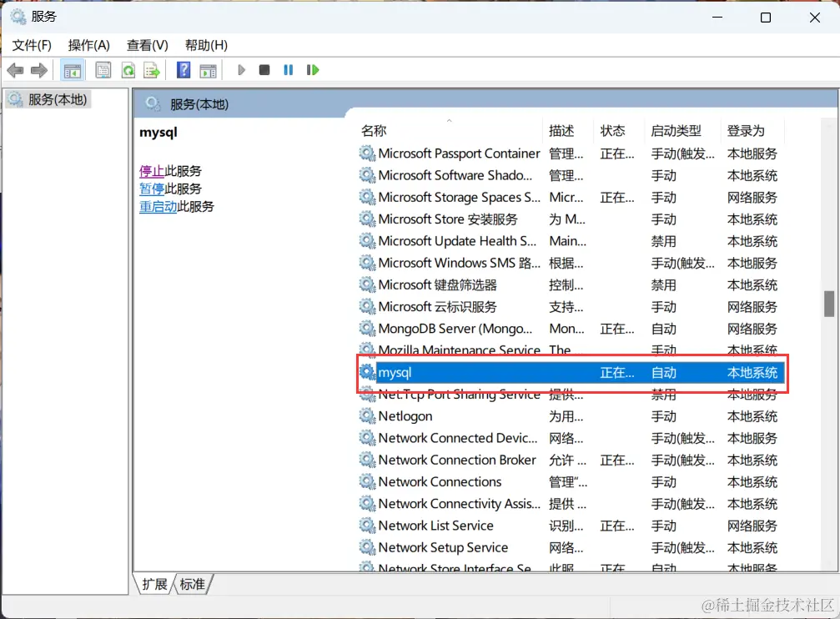Click the Back arrow in the toolbar
Screen dimensions: 840x619
(x=15, y=70)
